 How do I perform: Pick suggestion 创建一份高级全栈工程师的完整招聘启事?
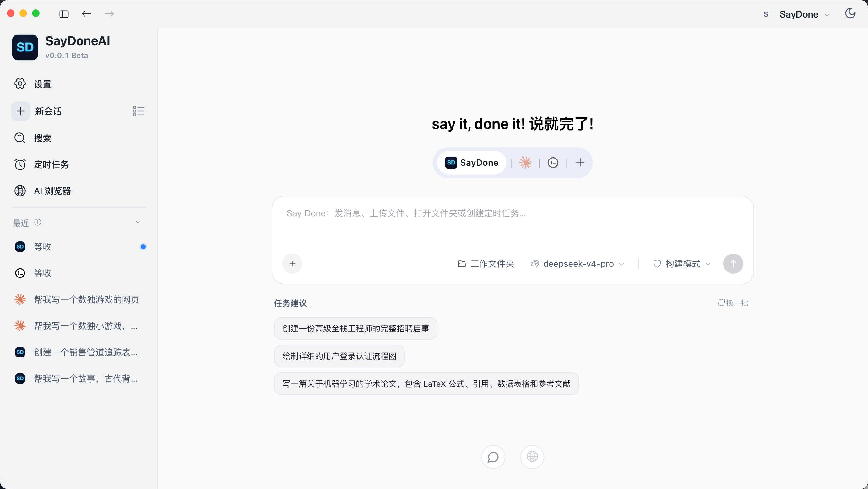[355, 328]
